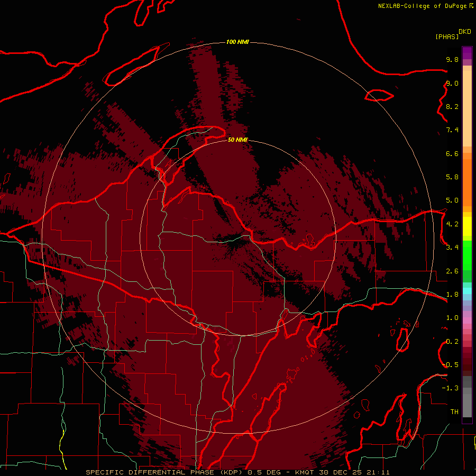Screen dimensions: 476x476
Task: Select the 0.2 value on color scale
Action: 452,342
